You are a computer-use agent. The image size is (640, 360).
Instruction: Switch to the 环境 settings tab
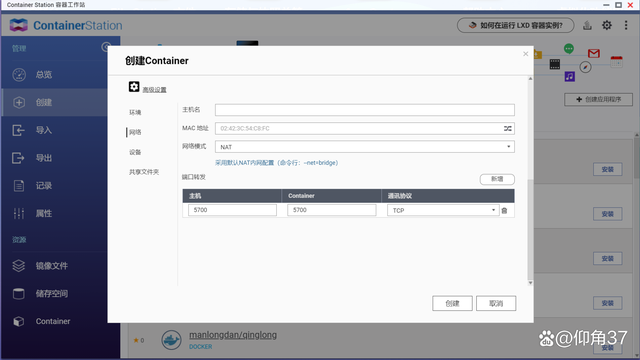[x=135, y=112]
